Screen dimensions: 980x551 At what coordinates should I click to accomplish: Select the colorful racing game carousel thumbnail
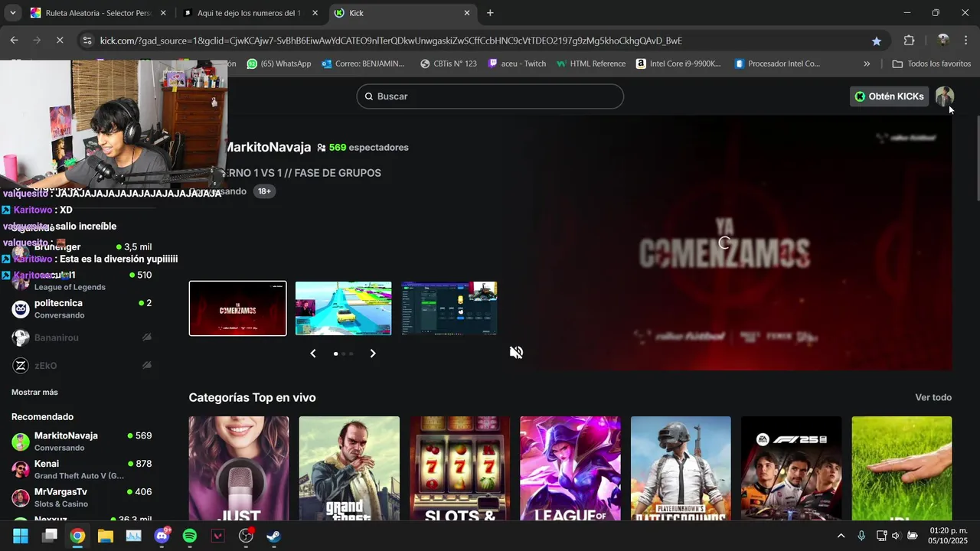[344, 308]
